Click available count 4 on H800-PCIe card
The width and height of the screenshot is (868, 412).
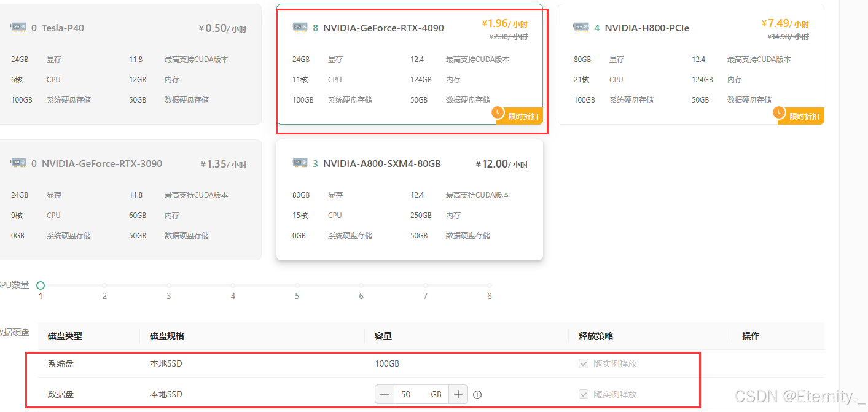[x=596, y=28]
